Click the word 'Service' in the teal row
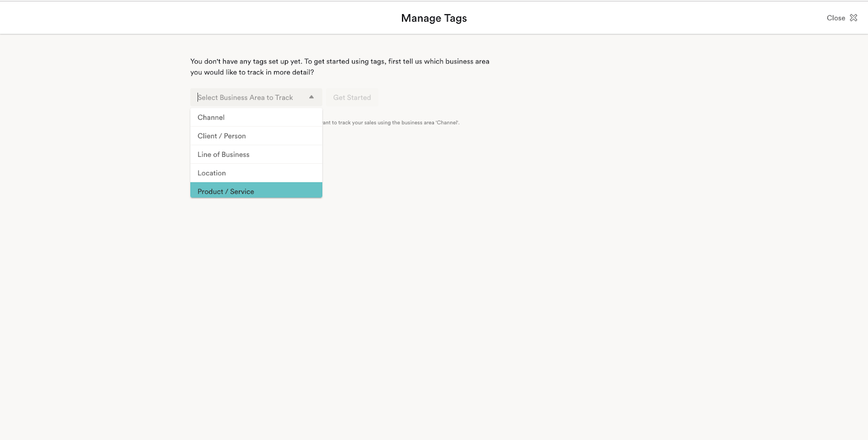This screenshot has height=440, width=868. [x=242, y=192]
